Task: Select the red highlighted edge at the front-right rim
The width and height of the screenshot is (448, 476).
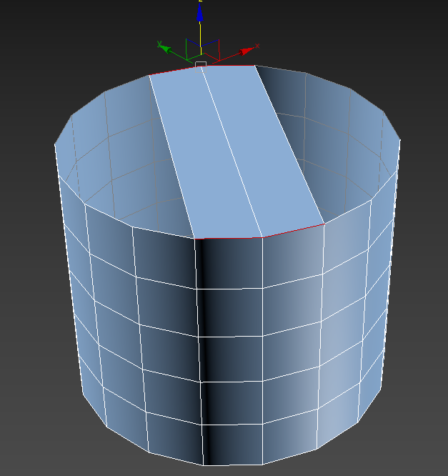Action: click(294, 230)
